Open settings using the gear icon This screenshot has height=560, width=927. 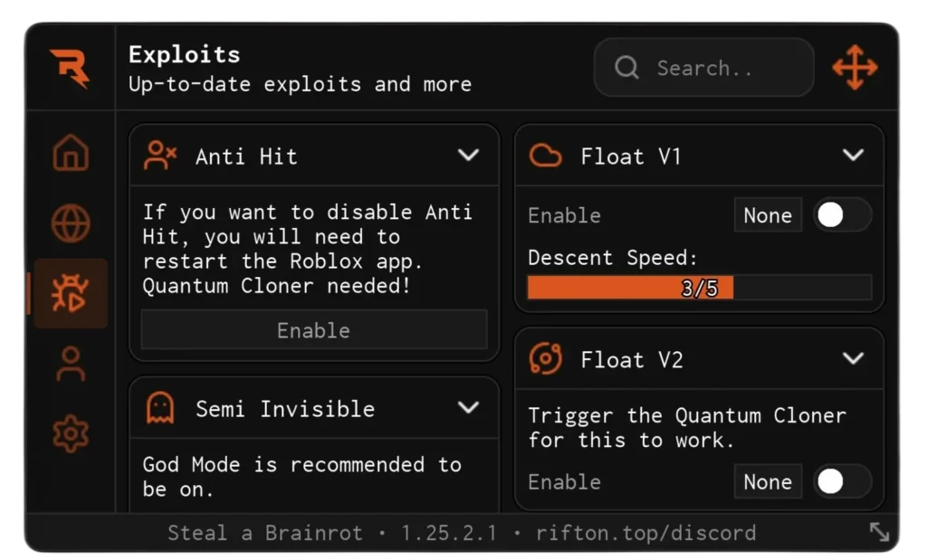pyautogui.click(x=71, y=432)
